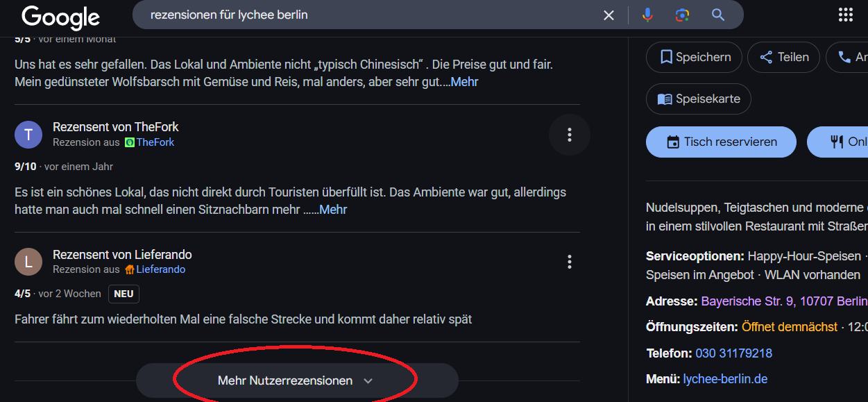Click the Telefon label

click(x=669, y=353)
